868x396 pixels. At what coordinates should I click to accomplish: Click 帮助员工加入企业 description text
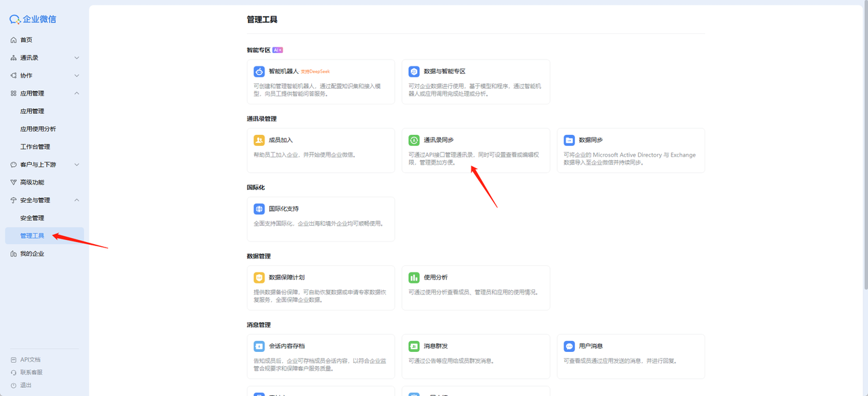tap(304, 155)
